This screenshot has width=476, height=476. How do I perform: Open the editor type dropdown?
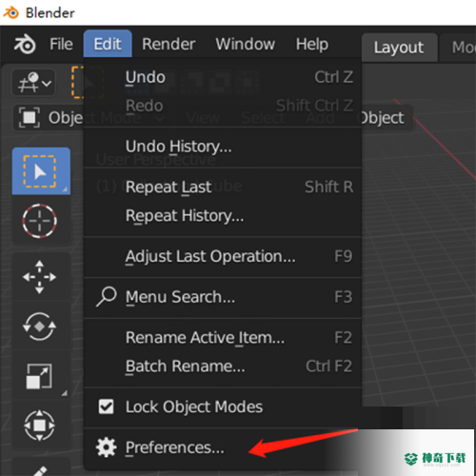34,83
